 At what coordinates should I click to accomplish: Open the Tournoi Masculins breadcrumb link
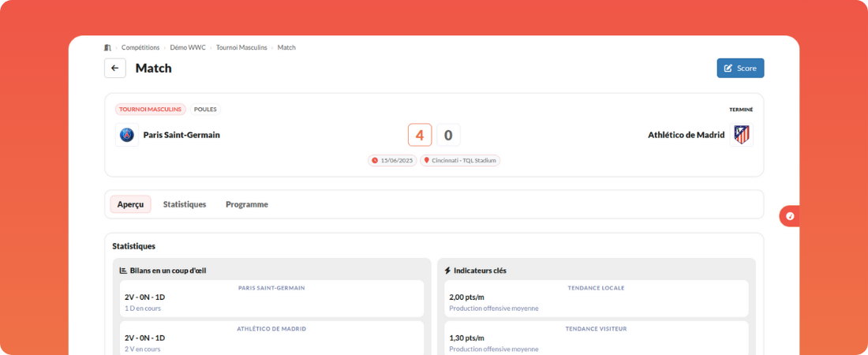pyautogui.click(x=241, y=47)
